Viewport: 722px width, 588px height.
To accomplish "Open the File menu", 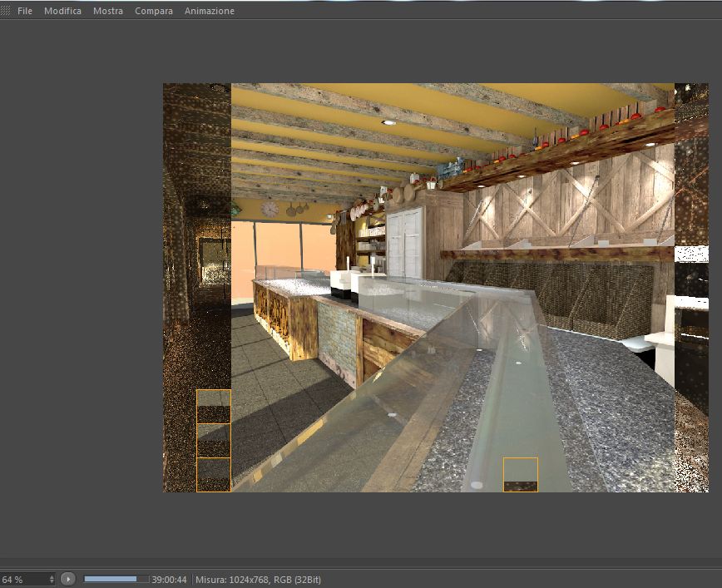I will [25, 11].
